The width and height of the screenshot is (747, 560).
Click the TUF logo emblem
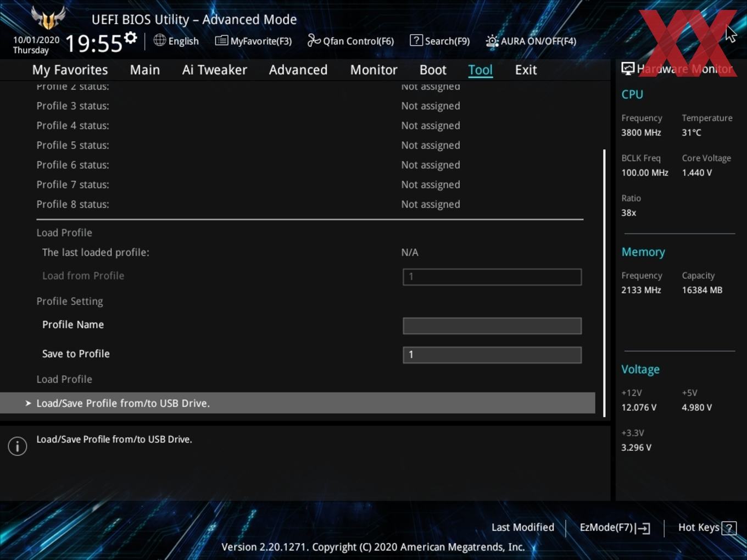tap(48, 18)
